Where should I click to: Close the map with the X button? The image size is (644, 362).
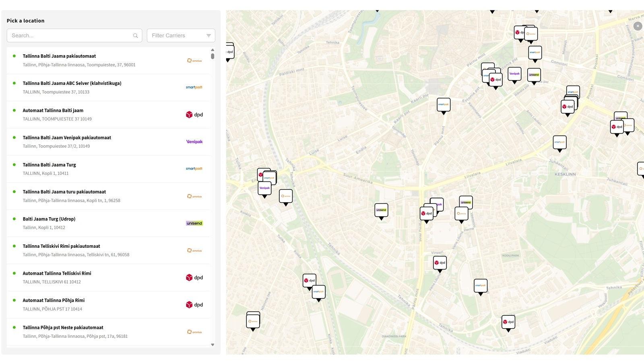click(638, 26)
